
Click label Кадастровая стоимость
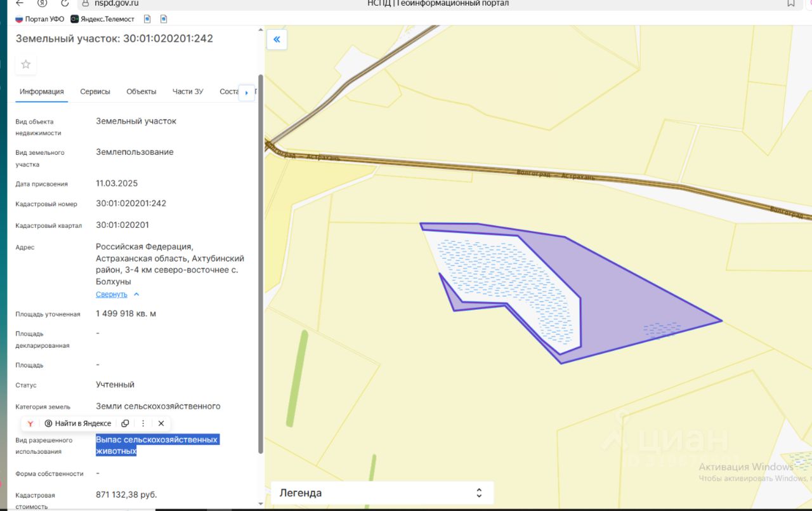(36, 500)
